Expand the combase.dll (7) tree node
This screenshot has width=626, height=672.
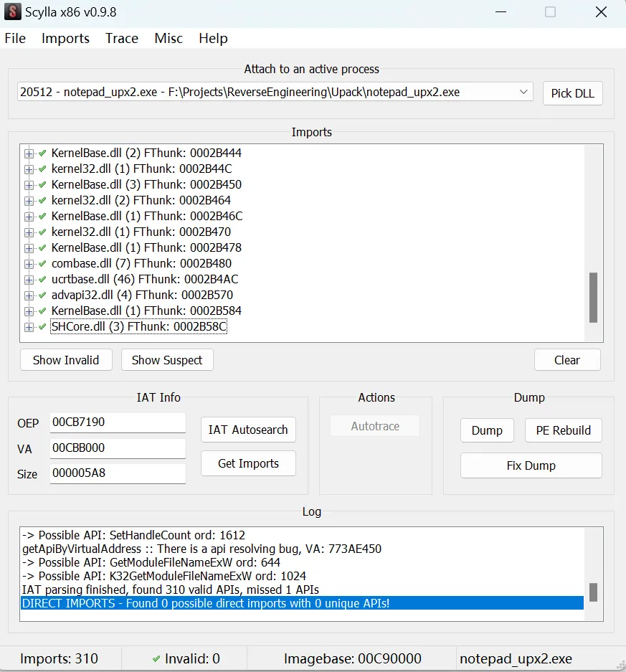(x=29, y=264)
